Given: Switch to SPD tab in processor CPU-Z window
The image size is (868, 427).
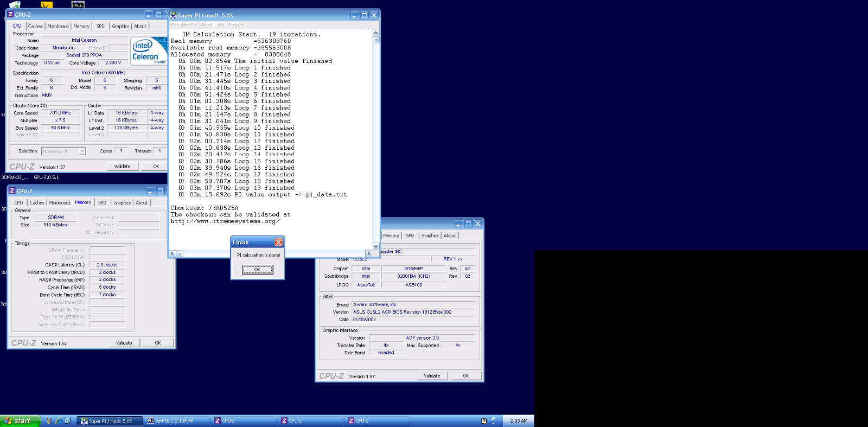Looking at the screenshot, I should 100,26.
